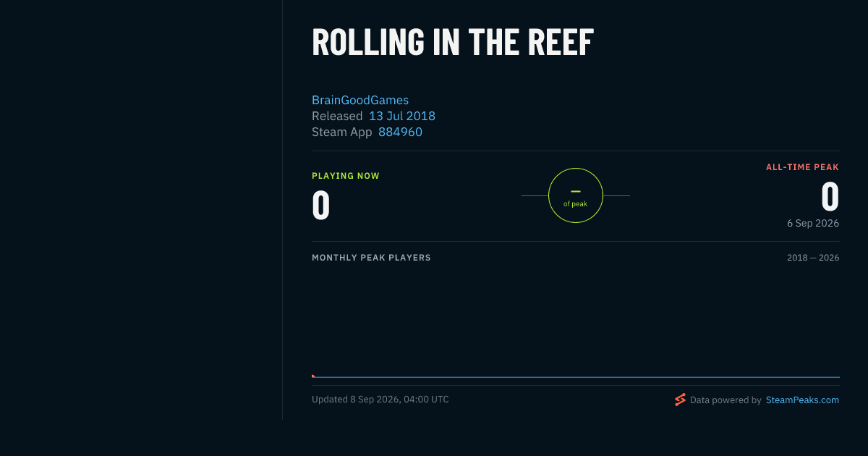
Task: Open the SteamPeaks.com link
Action: 802,400
